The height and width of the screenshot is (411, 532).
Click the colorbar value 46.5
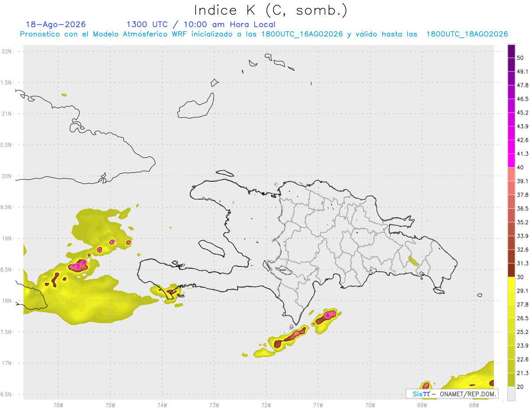(x=523, y=99)
